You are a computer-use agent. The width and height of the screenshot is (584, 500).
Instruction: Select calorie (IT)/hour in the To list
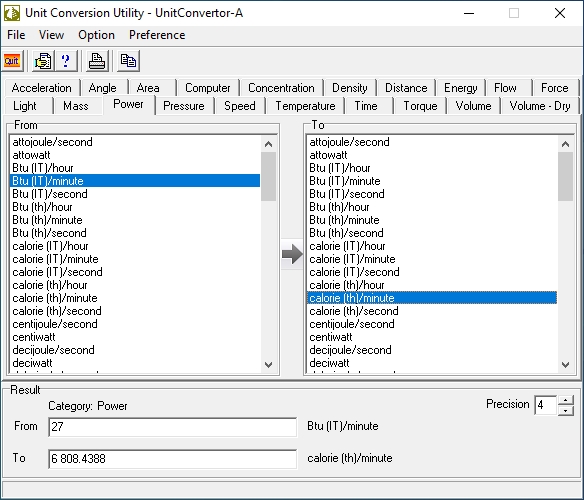(432, 246)
